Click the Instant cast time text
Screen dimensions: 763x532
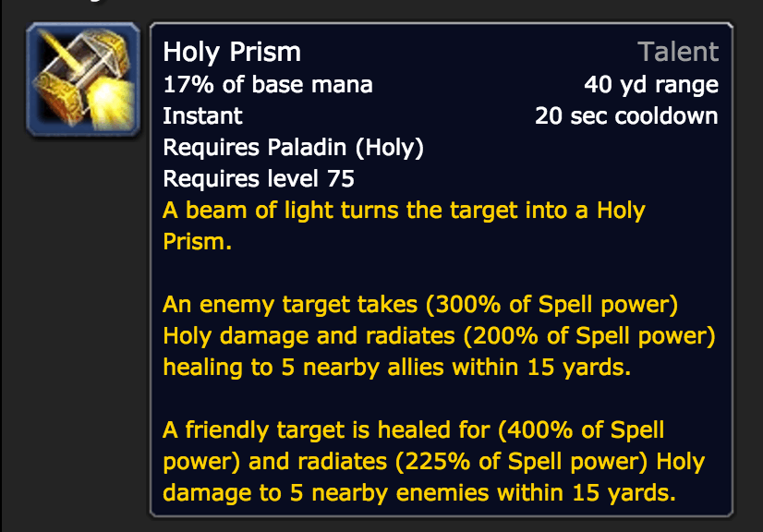(x=202, y=116)
